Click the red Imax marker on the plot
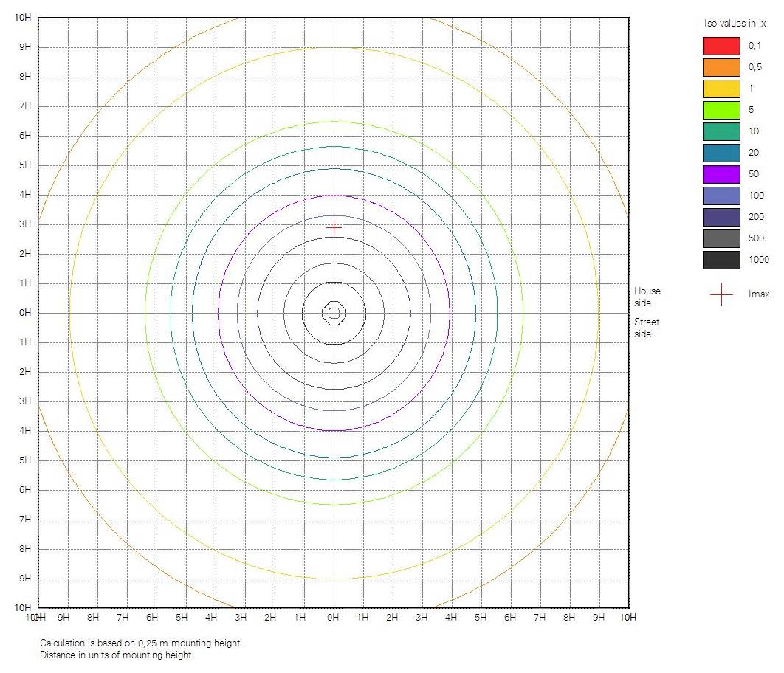Image resolution: width=784 pixels, height=673 pixels. coord(334,227)
